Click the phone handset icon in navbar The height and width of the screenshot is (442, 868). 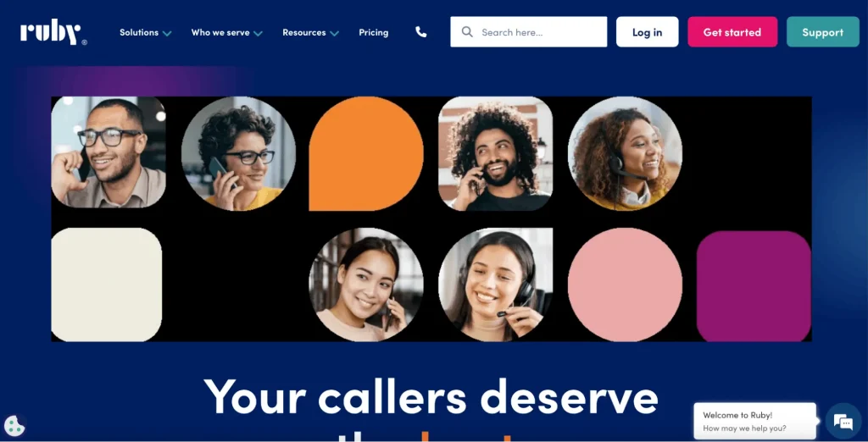point(421,32)
